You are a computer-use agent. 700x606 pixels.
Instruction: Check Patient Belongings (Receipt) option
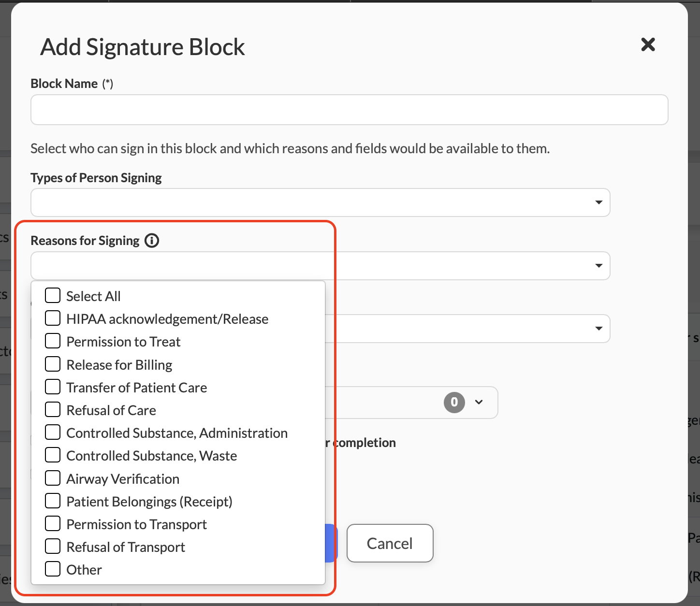[x=53, y=501]
